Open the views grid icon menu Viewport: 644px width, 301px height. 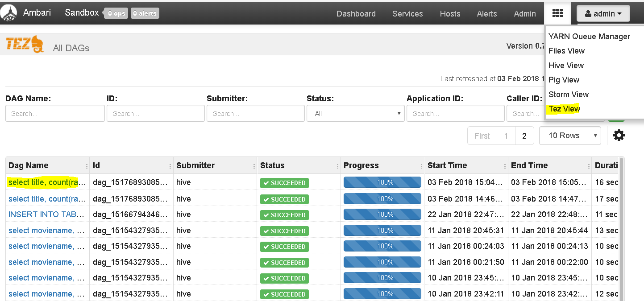557,13
